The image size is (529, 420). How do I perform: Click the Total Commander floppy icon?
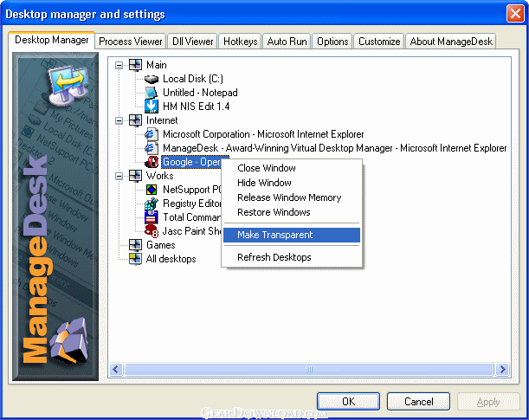[x=152, y=217]
